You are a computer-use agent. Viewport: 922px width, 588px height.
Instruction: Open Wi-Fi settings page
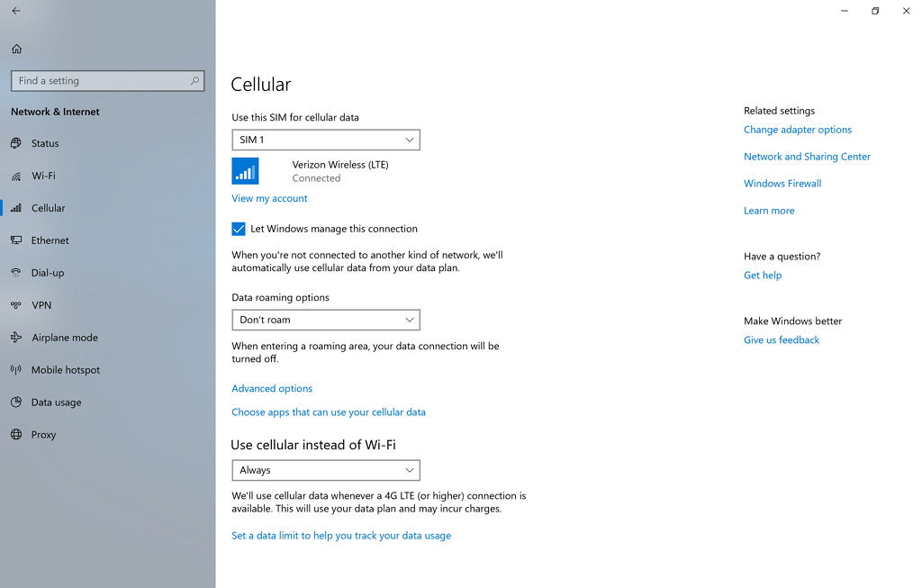(108, 176)
